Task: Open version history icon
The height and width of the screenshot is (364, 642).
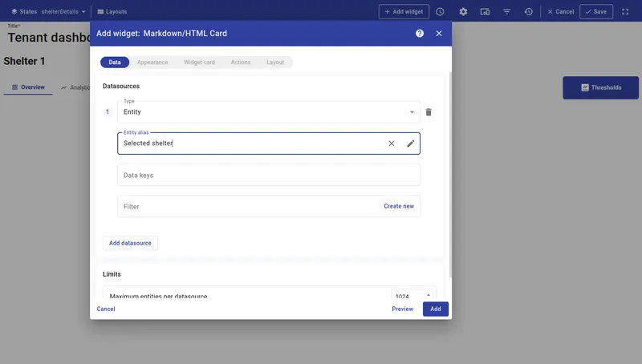Action: coord(529,12)
